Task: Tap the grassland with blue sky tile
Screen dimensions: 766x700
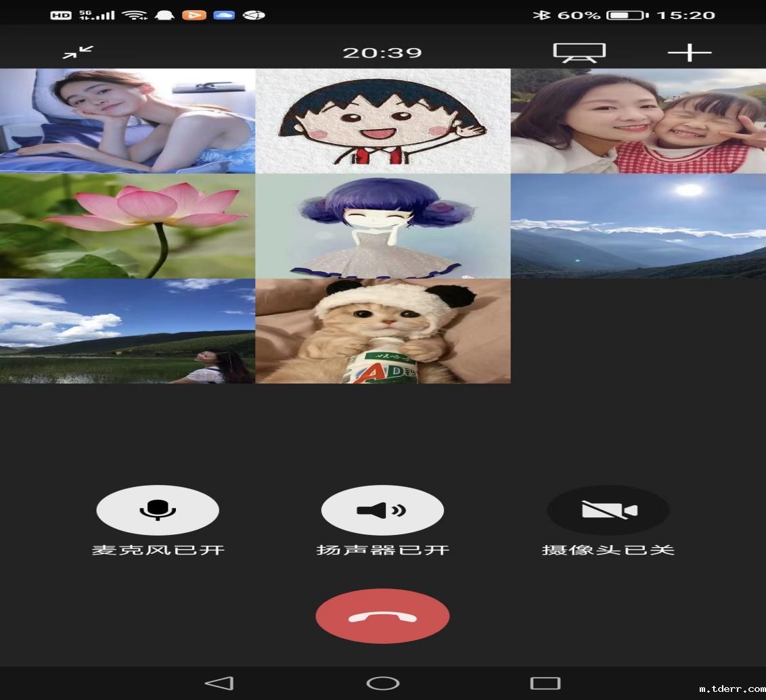Action: point(127,331)
